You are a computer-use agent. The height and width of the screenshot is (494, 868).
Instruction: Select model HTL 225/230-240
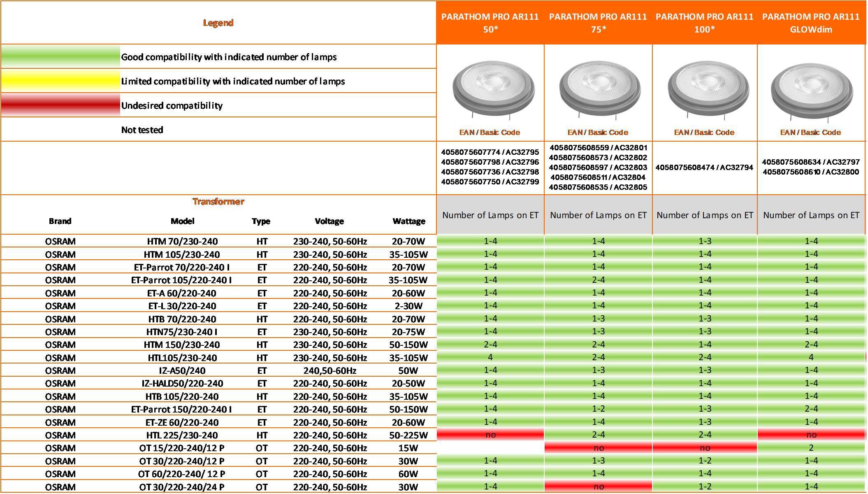(x=182, y=435)
